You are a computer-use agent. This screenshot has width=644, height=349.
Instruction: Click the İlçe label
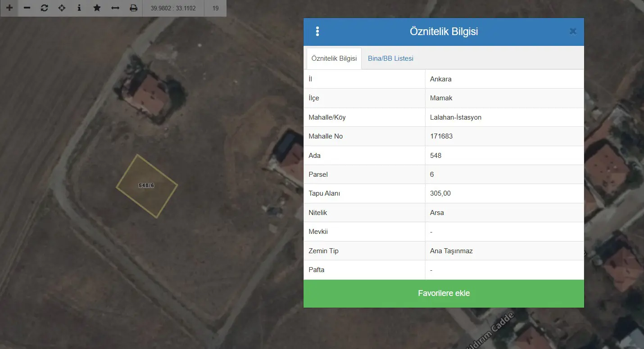click(313, 98)
